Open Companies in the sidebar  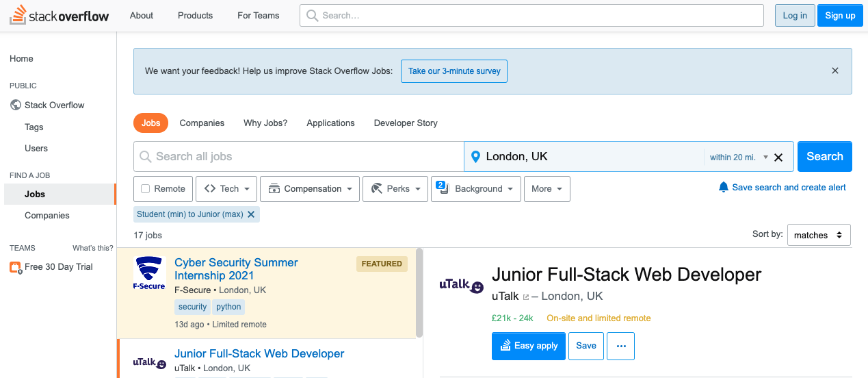click(47, 216)
